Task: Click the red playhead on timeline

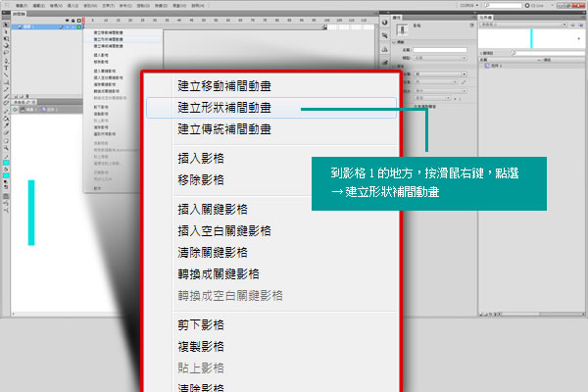Action: [x=83, y=21]
